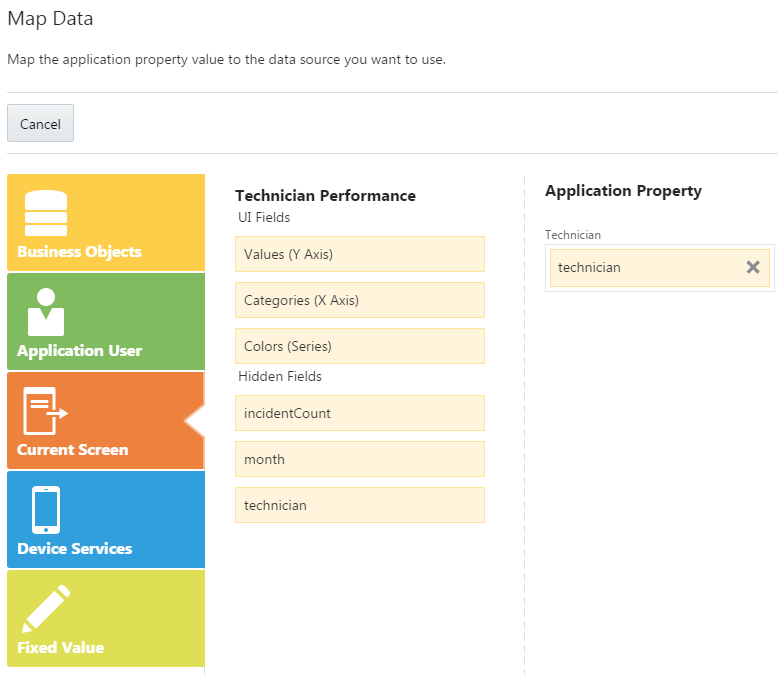Click the database stack icon for Business Objects
The height and width of the screenshot is (675, 778).
[45, 212]
